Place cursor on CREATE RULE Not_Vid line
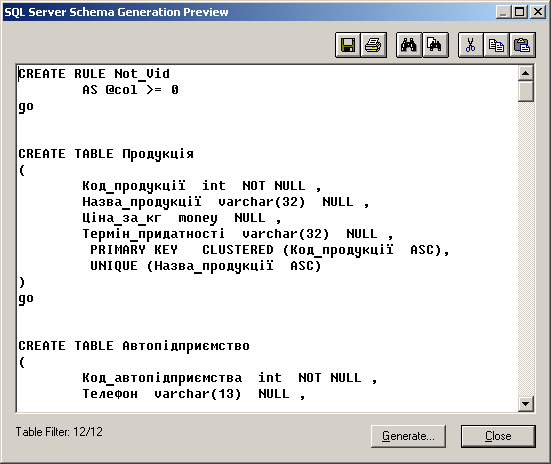This screenshot has width=551, height=464. [94, 74]
